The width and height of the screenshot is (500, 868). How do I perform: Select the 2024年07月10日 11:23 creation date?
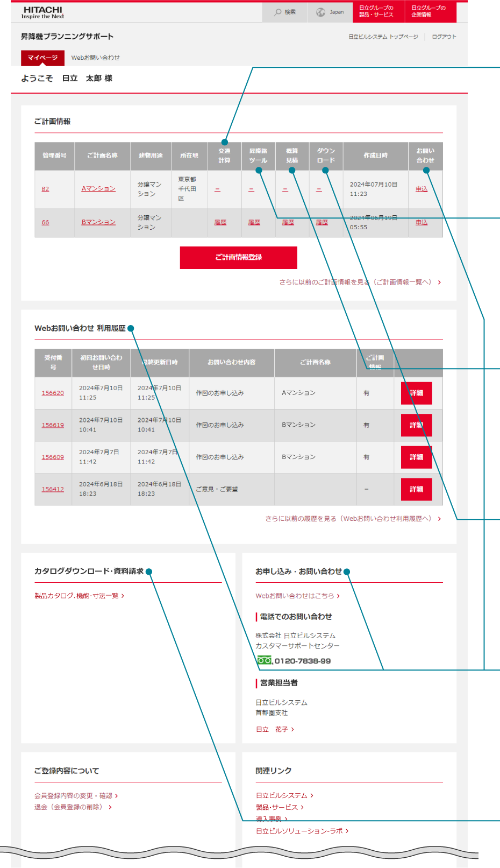tap(374, 189)
